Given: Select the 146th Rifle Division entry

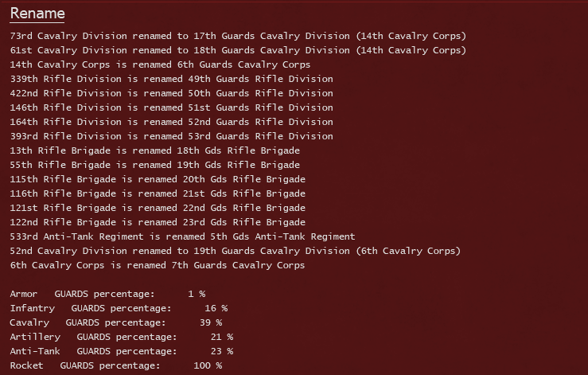Looking at the screenshot, I should 171,107.
